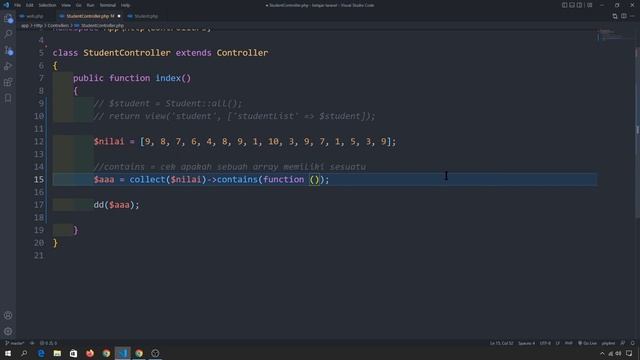Image resolution: width=640 pixels, height=360 pixels.
Task: Click 'Ln 15, Col 52' cursor position indicator
Action: click(502, 343)
